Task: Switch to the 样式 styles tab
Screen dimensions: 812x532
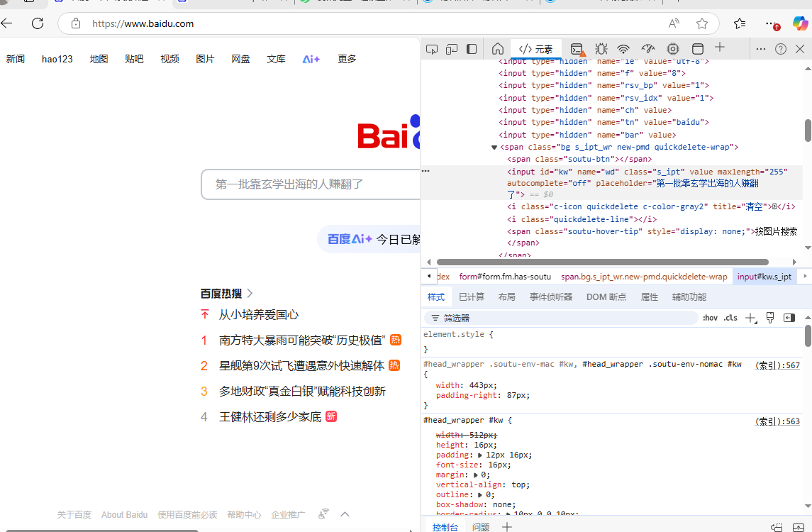Action: click(x=436, y=297)
